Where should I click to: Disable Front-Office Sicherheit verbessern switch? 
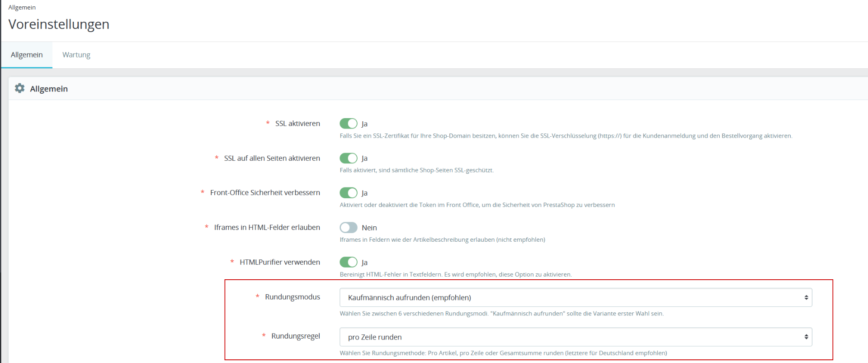point(349,193)
